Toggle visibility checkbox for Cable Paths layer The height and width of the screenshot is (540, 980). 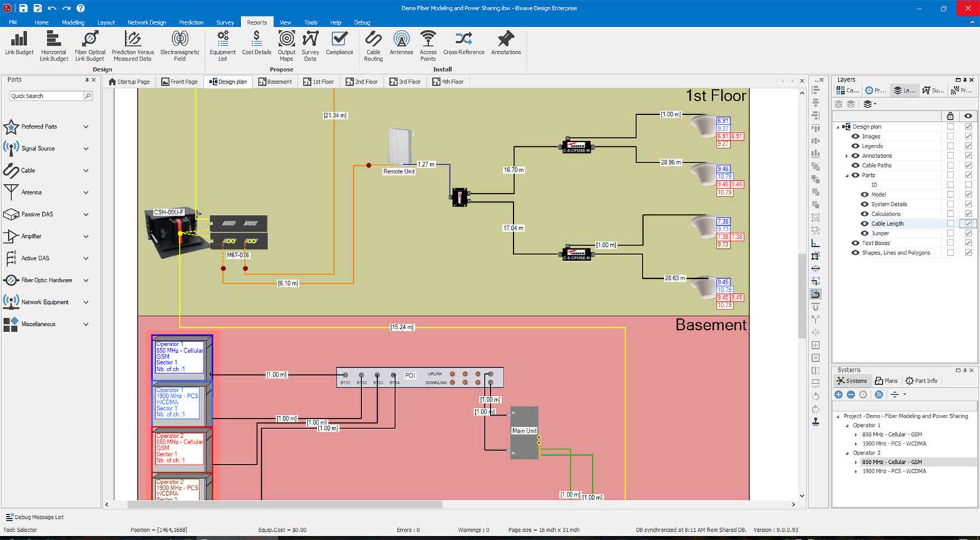pyautogui.click(x=968, y=165)
